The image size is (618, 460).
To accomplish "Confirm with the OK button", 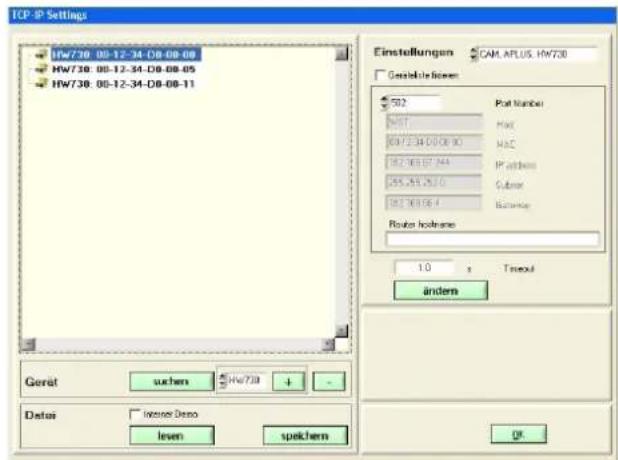I will (x=519, y=434).
